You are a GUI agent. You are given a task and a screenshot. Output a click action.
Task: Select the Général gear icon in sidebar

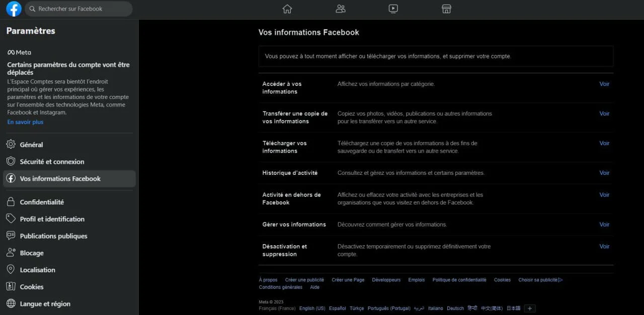(10, 144)
